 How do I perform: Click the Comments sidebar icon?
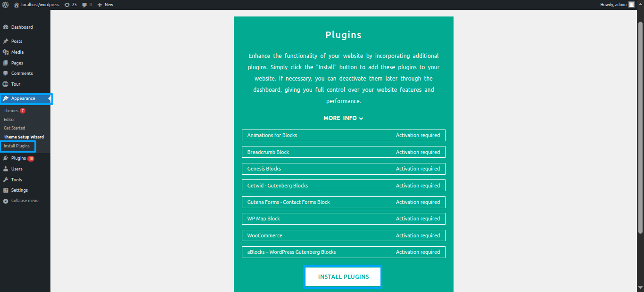pyautogui.click(x=6, y=73)
